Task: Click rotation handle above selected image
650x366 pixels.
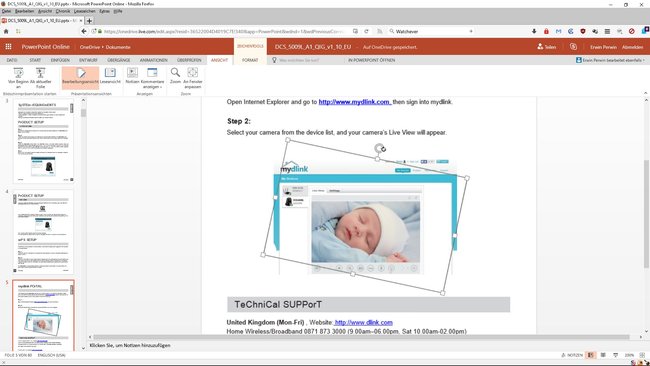Action: (x=380, y=148)
